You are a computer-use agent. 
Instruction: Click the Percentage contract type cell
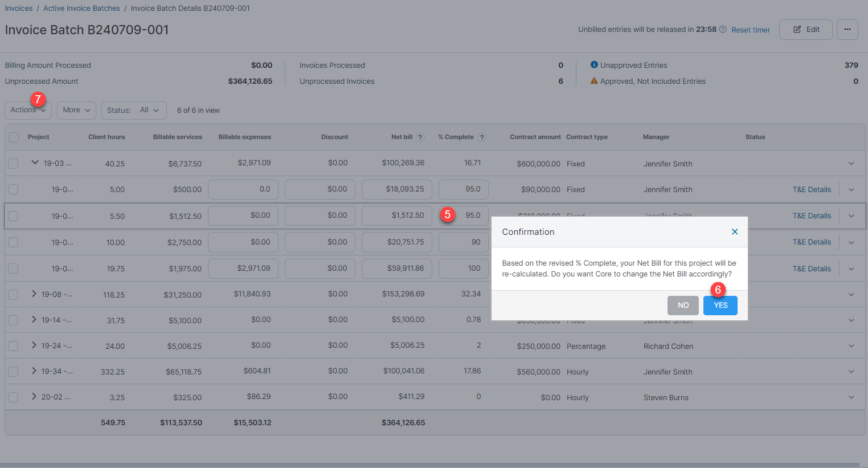(x=586, y=346)
